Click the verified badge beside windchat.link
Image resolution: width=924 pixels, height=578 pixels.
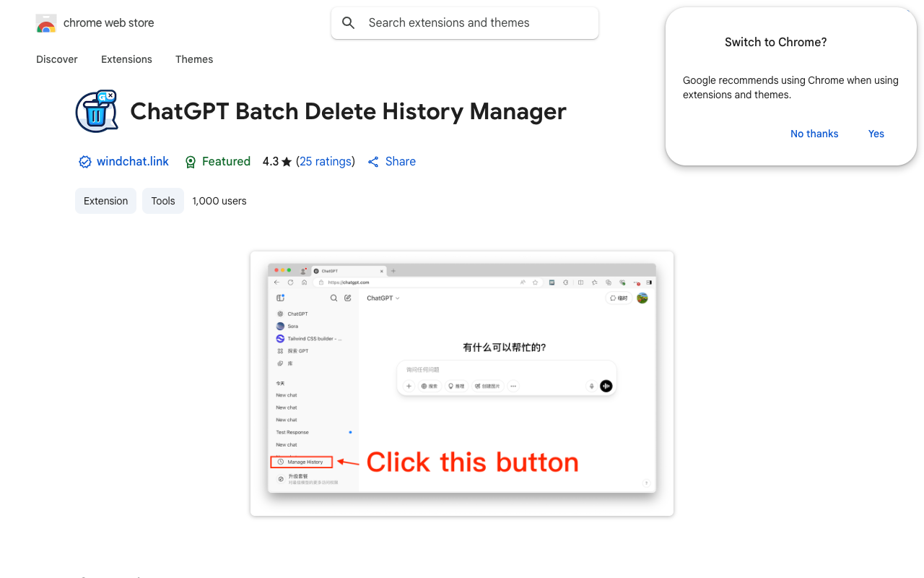(x=85, y=162)
